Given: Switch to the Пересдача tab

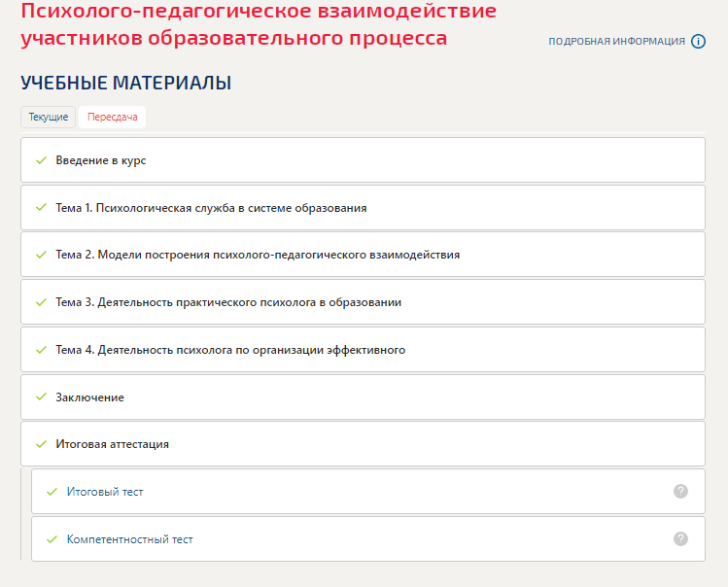Looking at the screenshot, I should coord(113,117).
